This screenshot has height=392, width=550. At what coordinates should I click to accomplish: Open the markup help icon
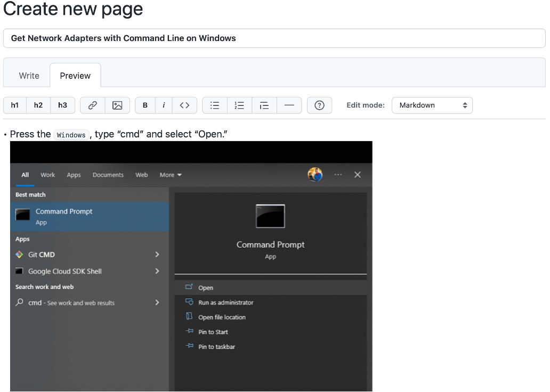click(320, 105)
